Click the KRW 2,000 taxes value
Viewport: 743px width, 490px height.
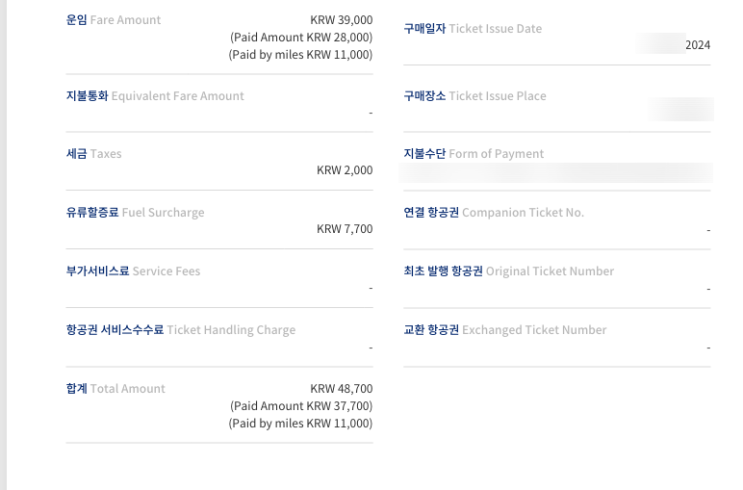click(x=344, y=170)
